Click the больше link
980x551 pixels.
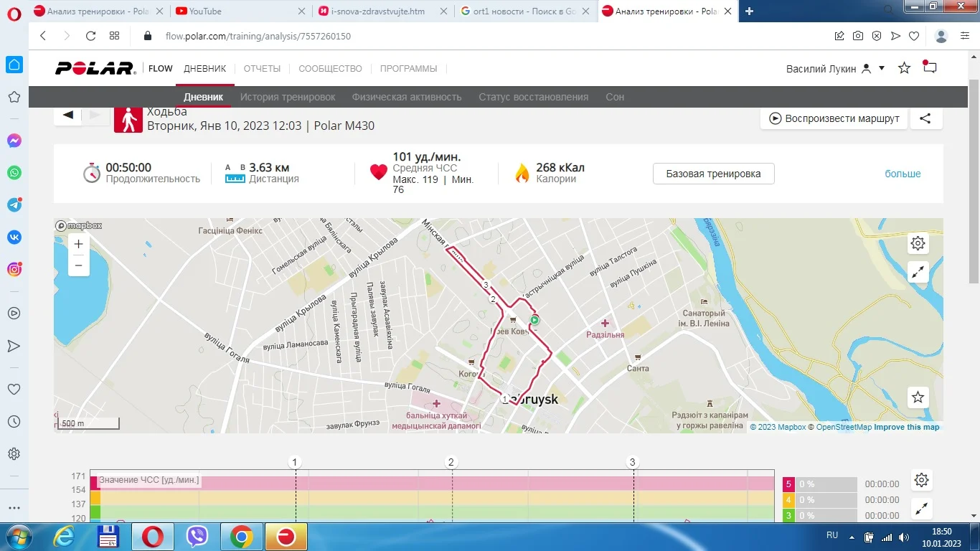coord(903,174)
